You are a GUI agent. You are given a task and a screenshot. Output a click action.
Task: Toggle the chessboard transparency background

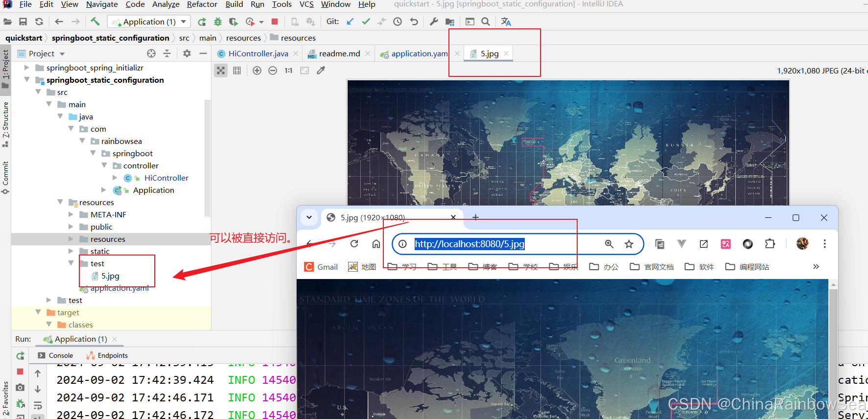(x=221, y=70)
